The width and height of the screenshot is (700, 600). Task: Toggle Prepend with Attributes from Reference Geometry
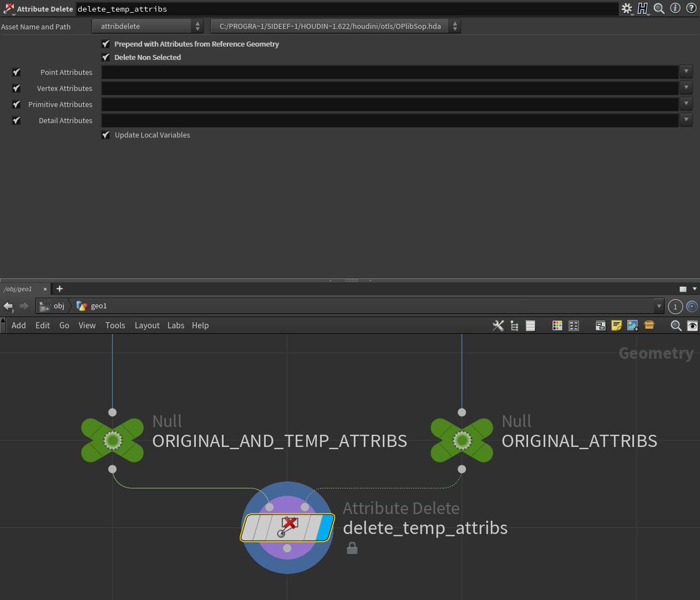106,44
